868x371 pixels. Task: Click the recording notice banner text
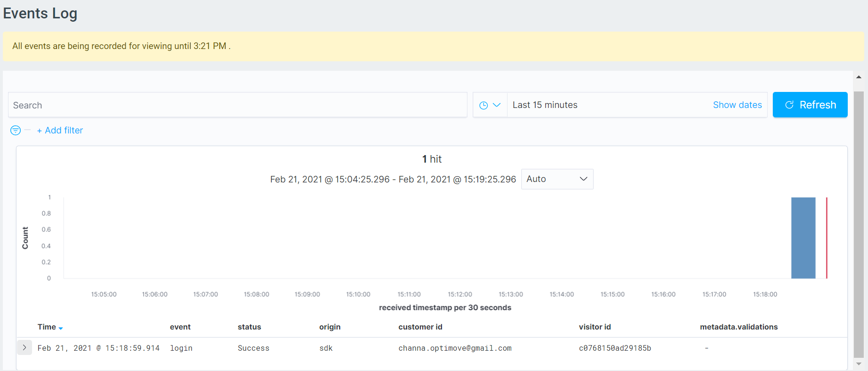tap(121, 46)
